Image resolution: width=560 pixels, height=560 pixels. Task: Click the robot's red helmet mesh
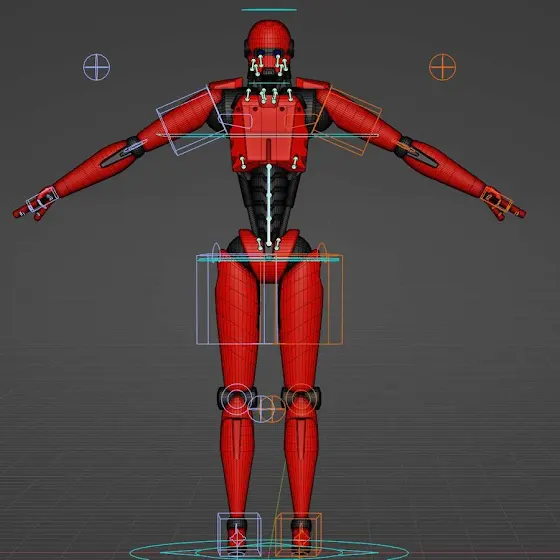(x=269, y=35)
